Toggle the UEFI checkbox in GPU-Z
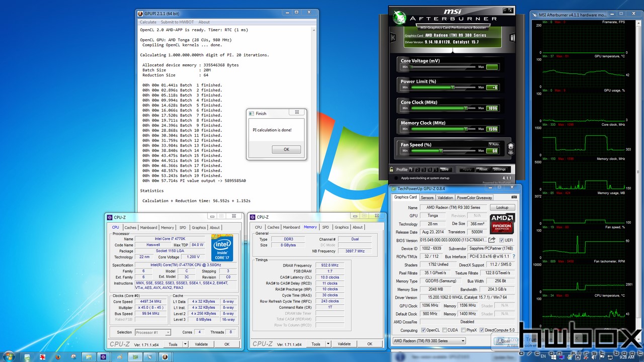 pos(502,240)
